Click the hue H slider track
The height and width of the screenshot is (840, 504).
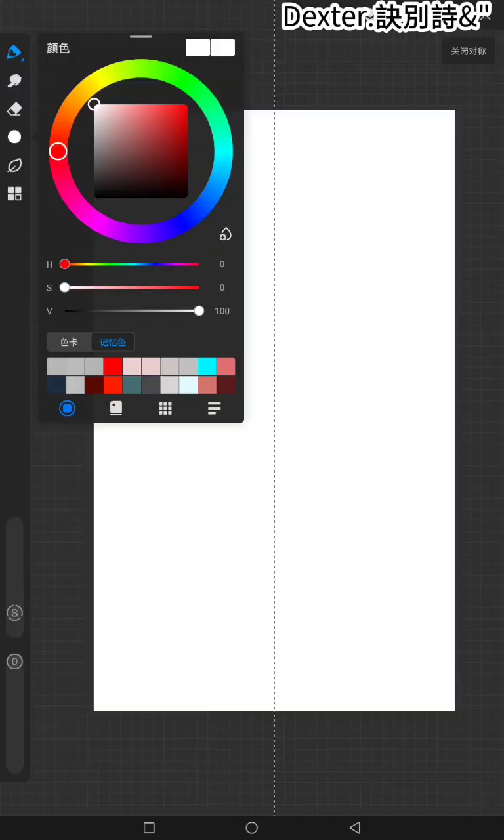tap(131, 264)
